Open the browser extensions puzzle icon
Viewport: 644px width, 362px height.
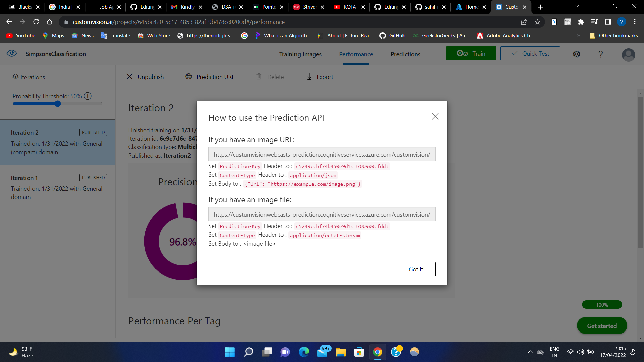pyautogui.click(x=581, y=22)
